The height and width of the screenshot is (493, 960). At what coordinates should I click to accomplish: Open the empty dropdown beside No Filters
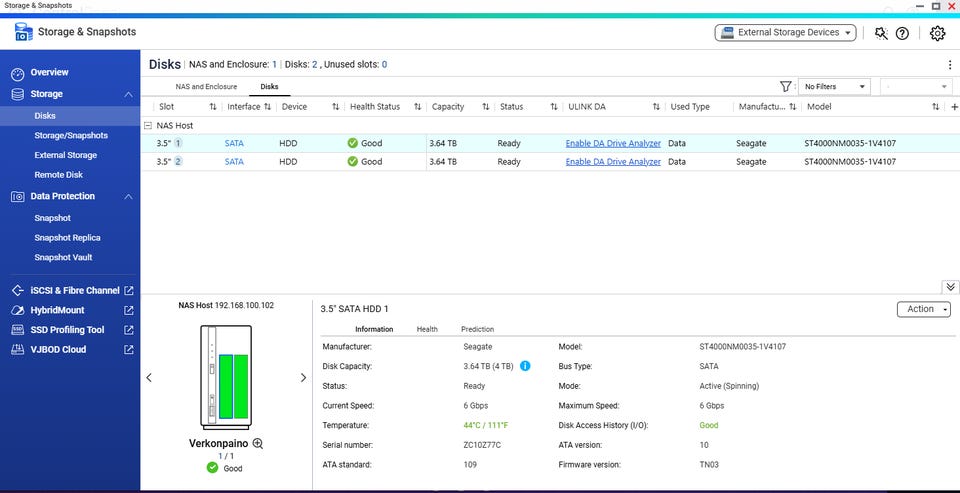(x=916, y=87)
